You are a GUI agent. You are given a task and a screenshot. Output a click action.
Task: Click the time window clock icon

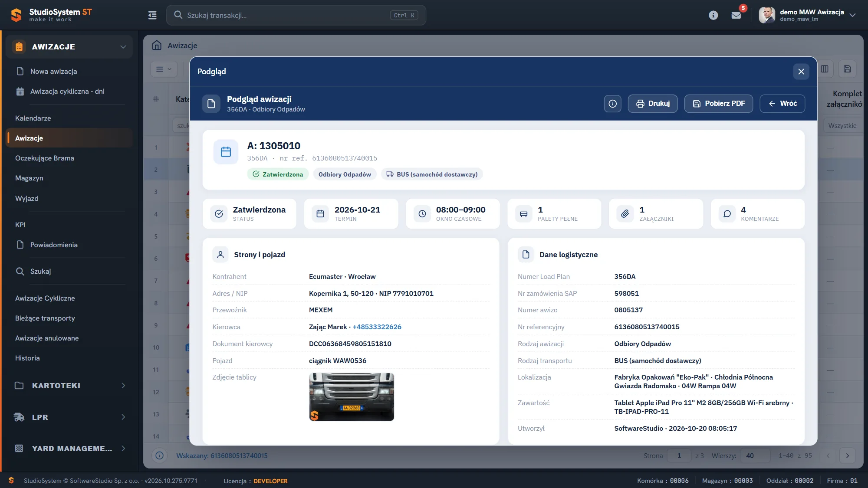pos(422,214)
